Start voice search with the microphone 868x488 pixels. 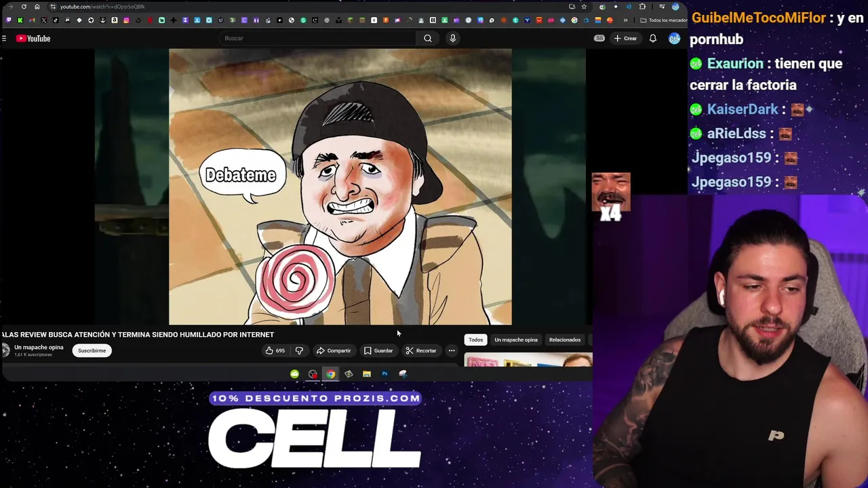pos(453,39)
